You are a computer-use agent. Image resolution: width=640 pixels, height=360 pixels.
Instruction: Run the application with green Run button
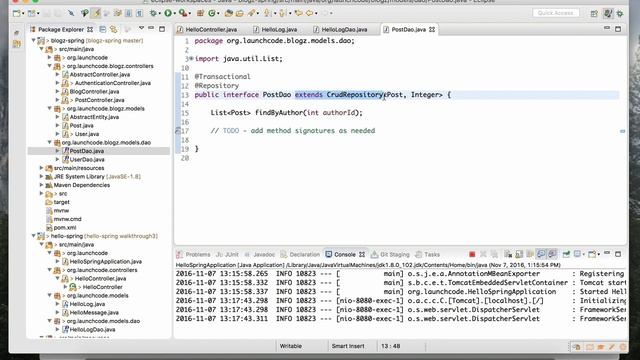168,13
